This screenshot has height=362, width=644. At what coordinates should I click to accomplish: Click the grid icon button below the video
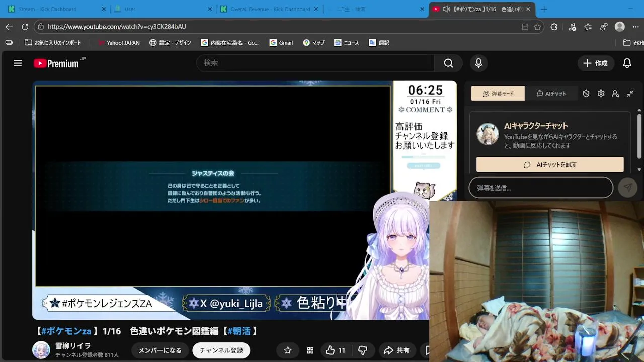click(310, 350)
